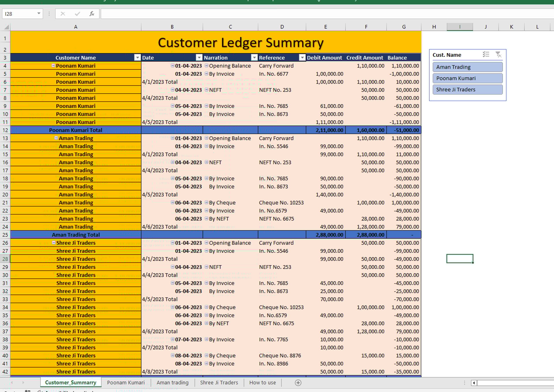This screenshot has height=392, width=554.
Task: Click the Enter checkmark icon in formula bar
Action: [x=77, y=14]
